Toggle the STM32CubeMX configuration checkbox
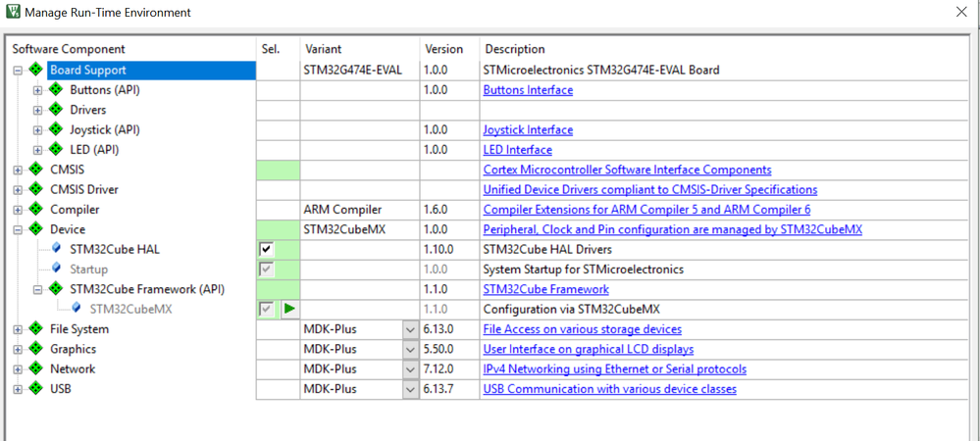The width and height of the screenshot is (980, 441). (x=266, y=310)
